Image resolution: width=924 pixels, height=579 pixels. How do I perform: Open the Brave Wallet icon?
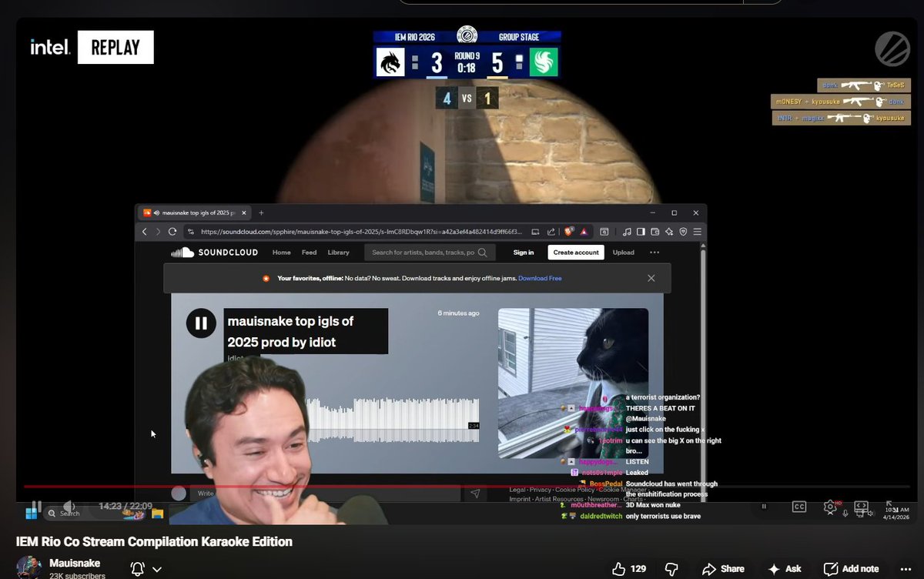[655, 231]
